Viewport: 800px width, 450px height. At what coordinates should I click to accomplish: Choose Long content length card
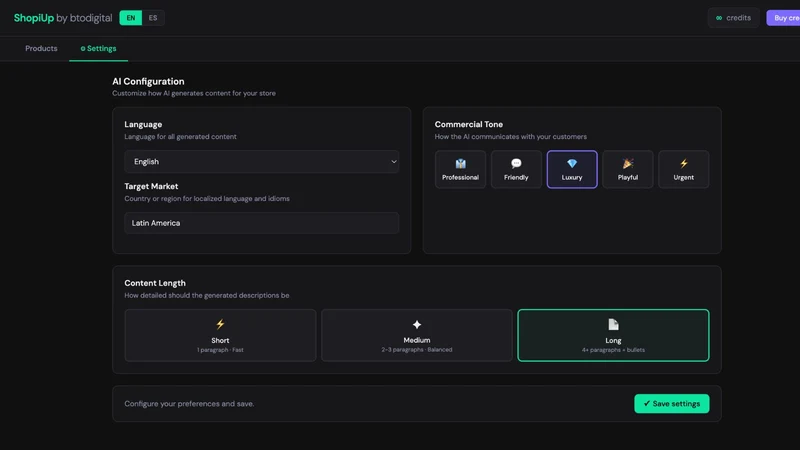tap(613, 335)
